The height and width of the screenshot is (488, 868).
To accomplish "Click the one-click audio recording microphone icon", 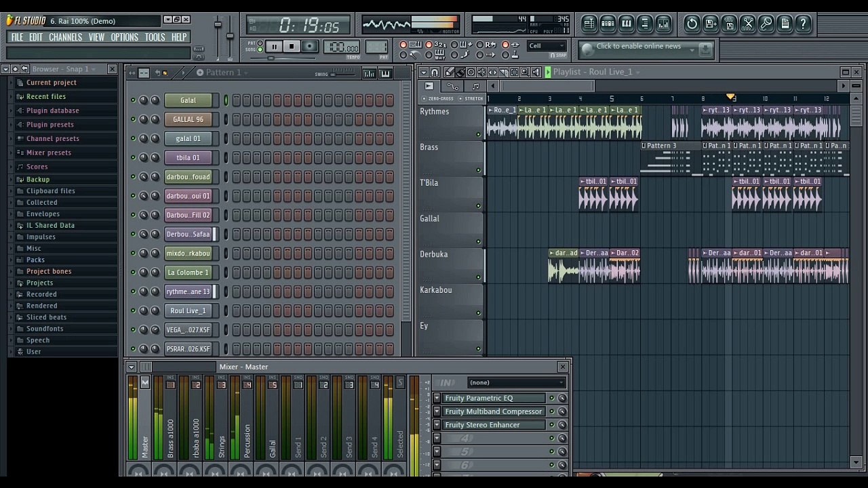I will 766,24.
